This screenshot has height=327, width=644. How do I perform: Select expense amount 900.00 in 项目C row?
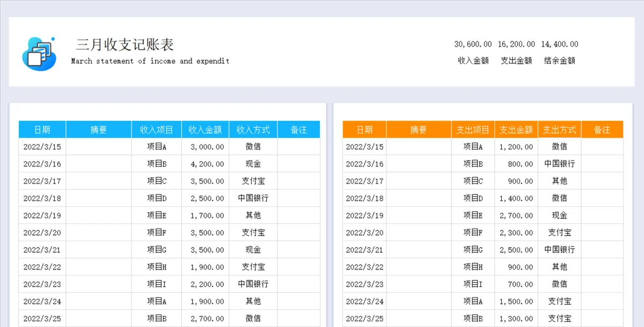pyautogui.click(x=521, y=181)
